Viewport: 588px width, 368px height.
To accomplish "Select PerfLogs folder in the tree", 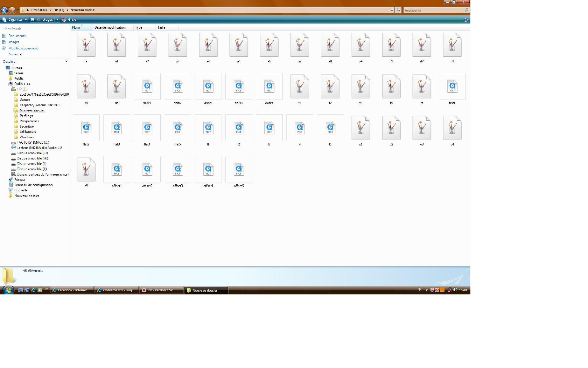I will point(26,116).
